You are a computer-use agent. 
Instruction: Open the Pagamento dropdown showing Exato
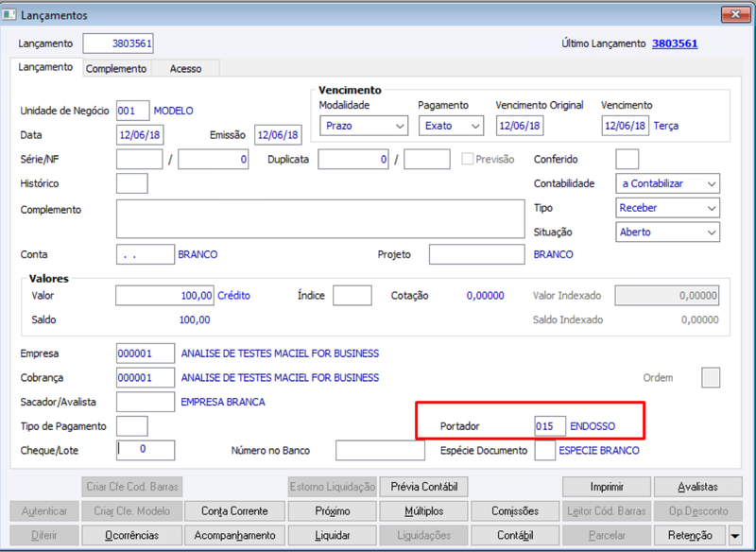coord(452,126)
